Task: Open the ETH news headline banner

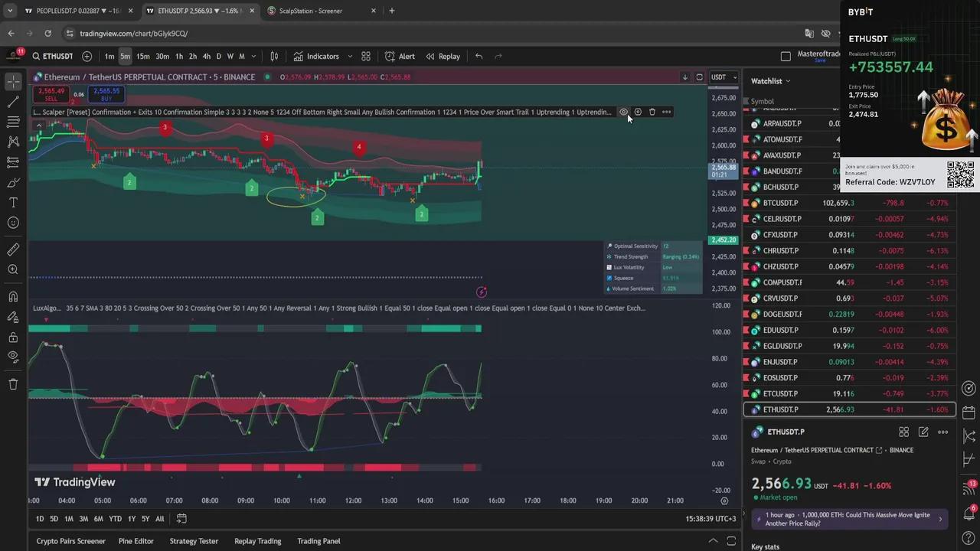Action: (x=850, y=519)
